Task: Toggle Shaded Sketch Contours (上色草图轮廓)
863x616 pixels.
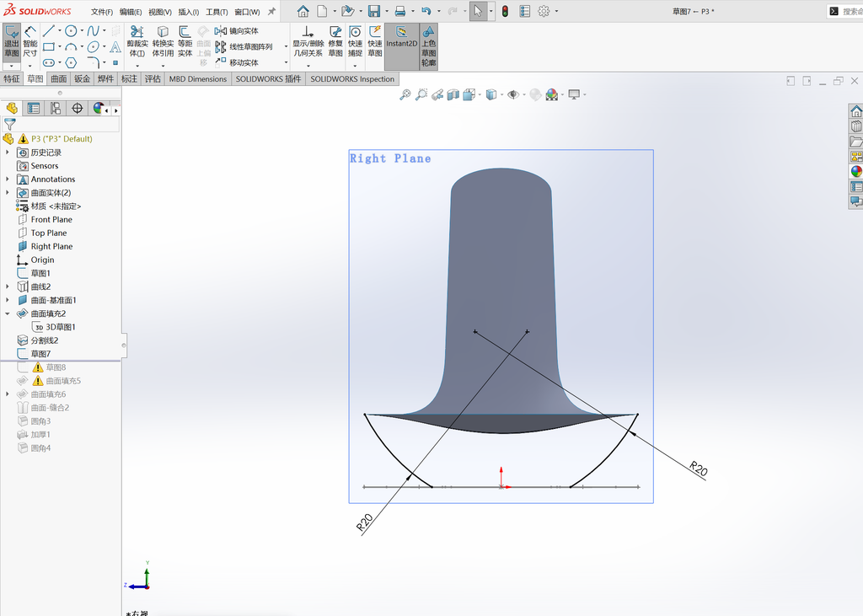Action: 428,46
